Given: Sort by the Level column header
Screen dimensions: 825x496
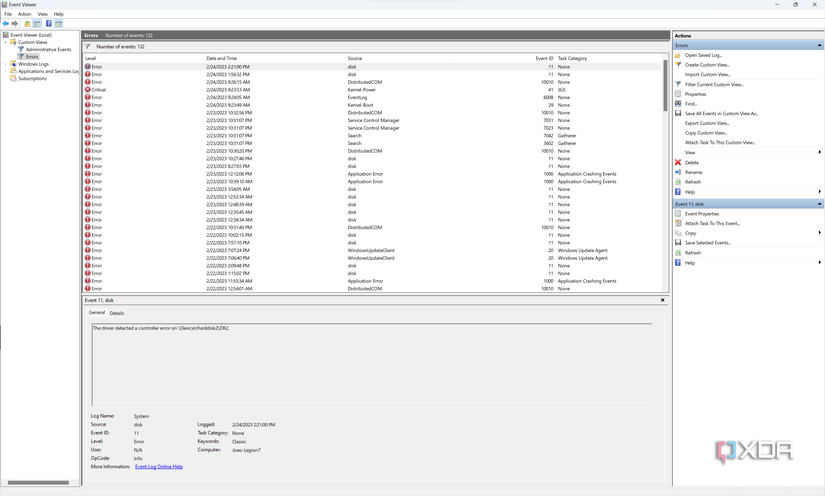Looking at the screenshot, I should coord(144,58).
